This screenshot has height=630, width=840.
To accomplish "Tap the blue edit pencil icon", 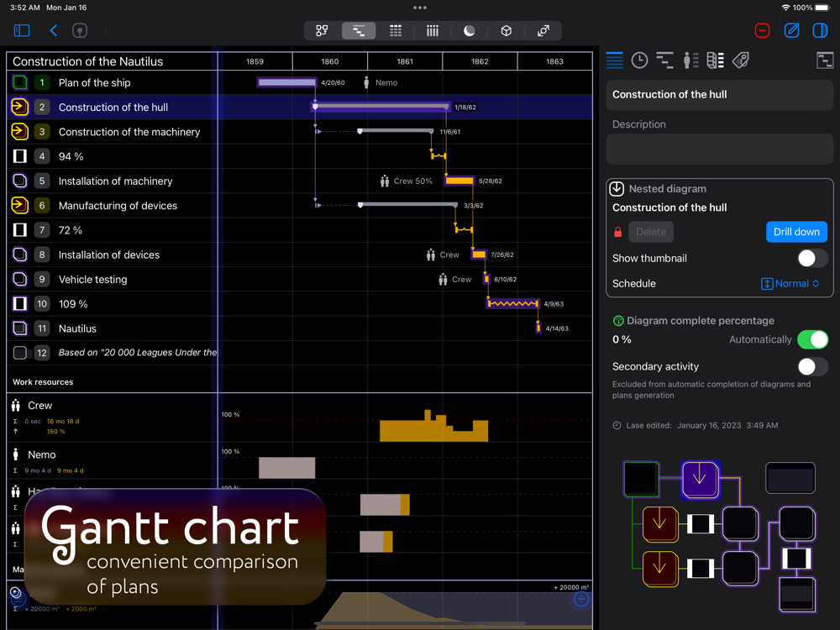I will click(791, 30).
